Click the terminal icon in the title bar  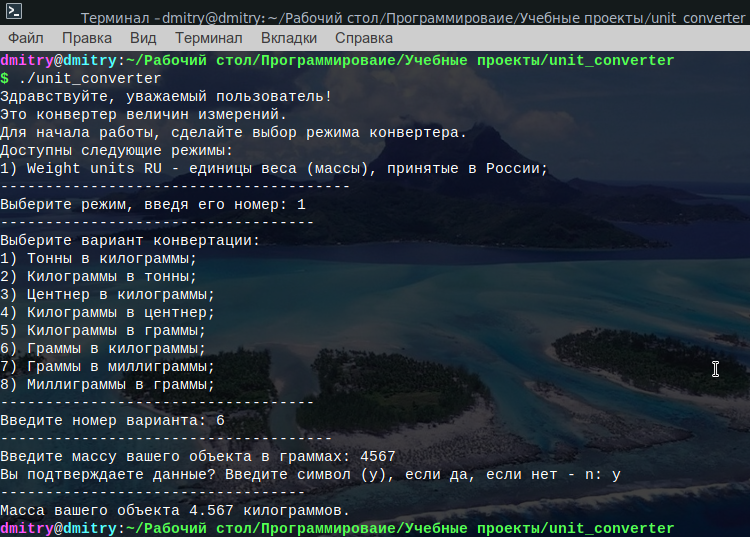pyautogui.click(x=13, y=11)
